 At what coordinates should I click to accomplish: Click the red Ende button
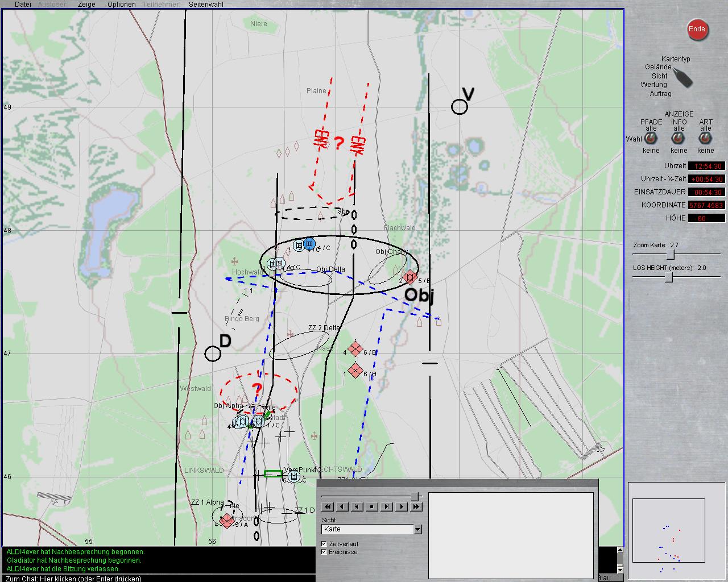[697, 30]
